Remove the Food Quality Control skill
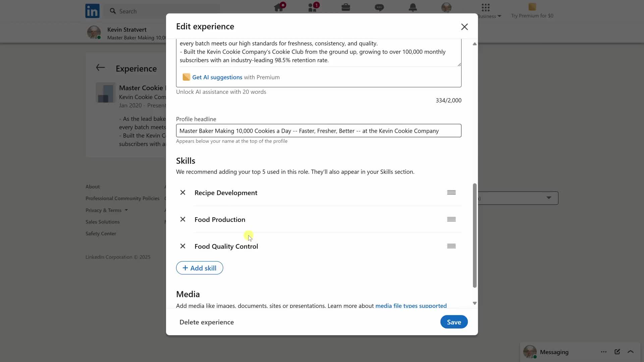 click(183, 246)
